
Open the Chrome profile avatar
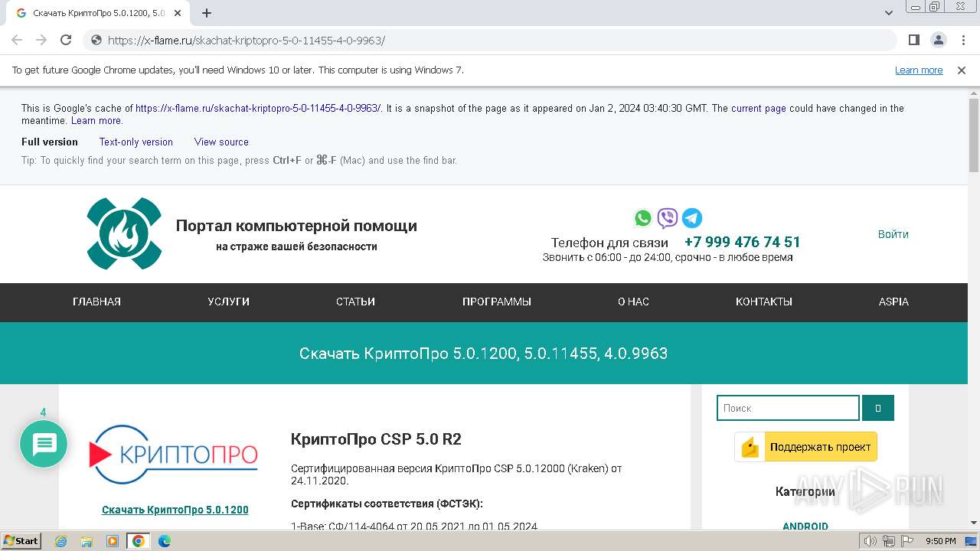(939, 40)
